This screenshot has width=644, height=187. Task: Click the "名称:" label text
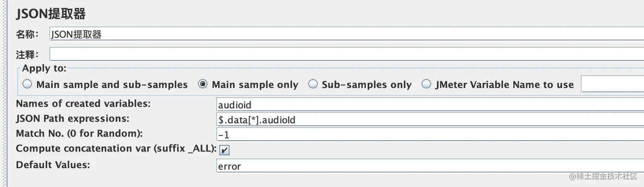(x=26, y=34)
